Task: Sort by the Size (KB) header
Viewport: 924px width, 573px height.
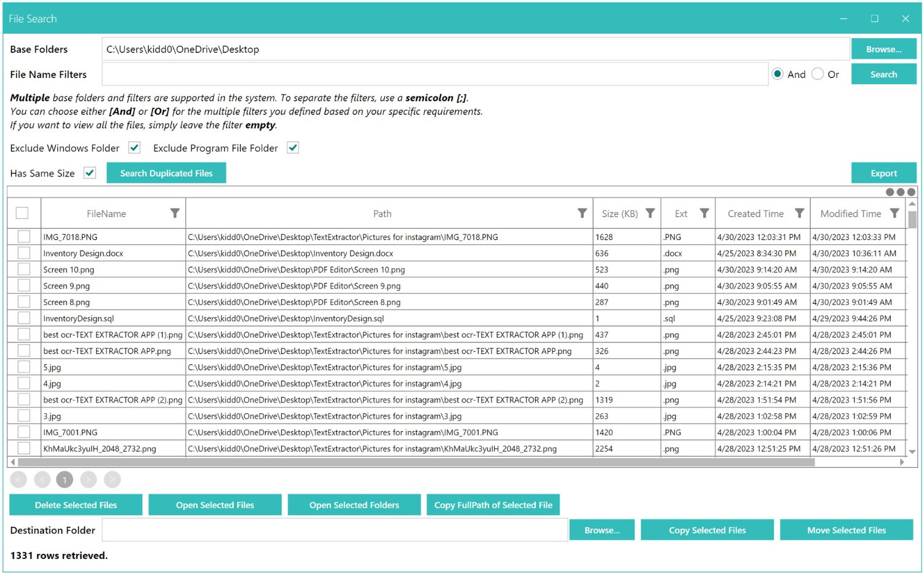Action: tap(619, 213)
